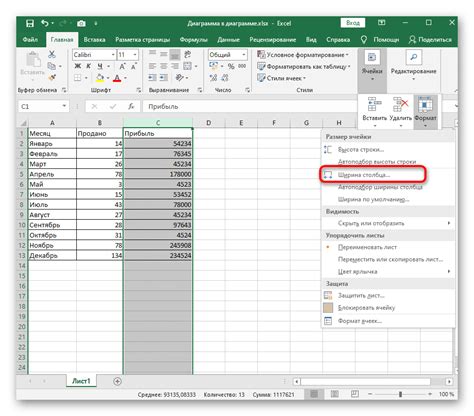Image resolution: width=474 pixels, height=416 pixels.
Task: Expand the Name Box dropdown arrow
Action: [64, 106]
